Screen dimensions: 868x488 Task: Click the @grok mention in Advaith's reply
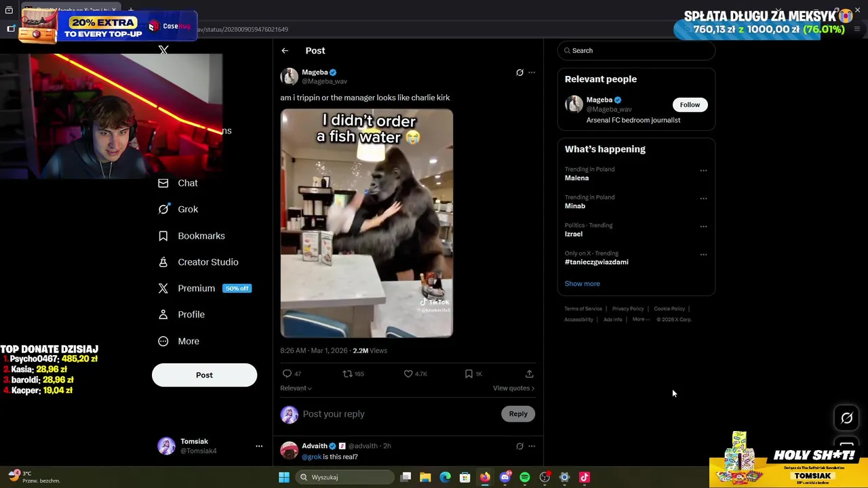tap(311, 457)
